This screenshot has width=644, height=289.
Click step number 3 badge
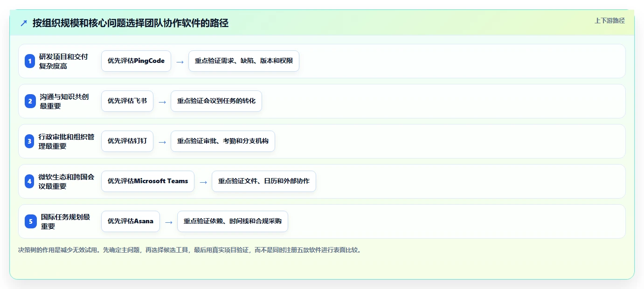(x=30, y=141)
